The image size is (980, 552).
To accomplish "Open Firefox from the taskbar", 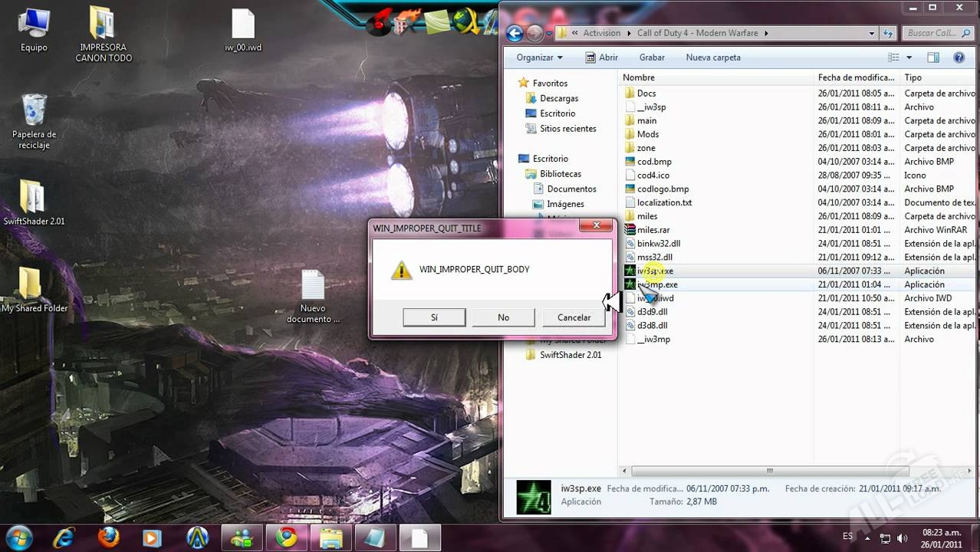I will 108,537.
